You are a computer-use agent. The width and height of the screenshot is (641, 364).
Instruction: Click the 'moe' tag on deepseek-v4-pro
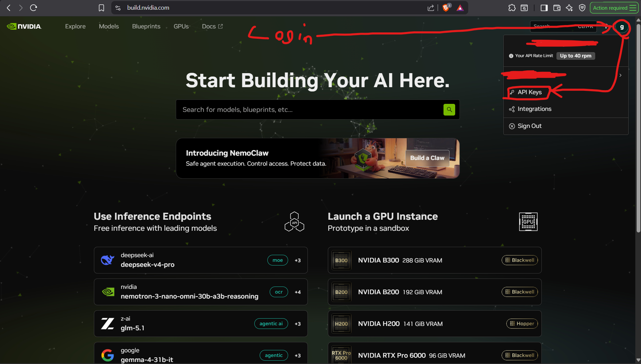click(277, 260)
